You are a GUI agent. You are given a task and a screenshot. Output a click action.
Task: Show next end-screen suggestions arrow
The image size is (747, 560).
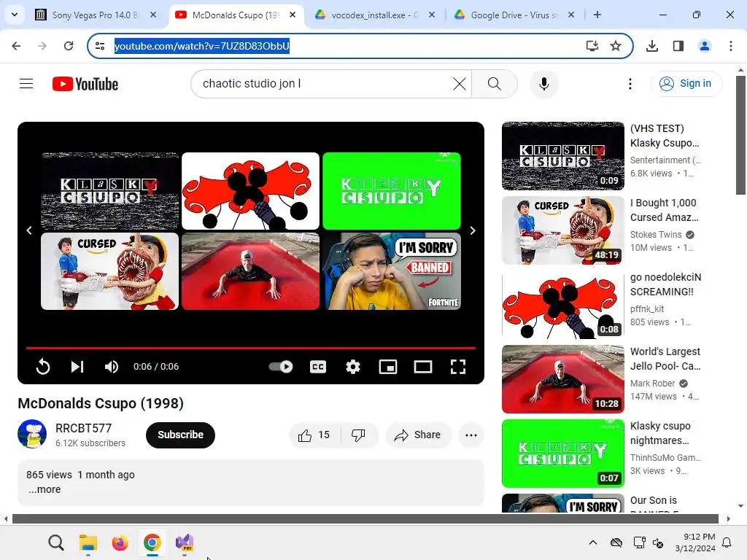click(473, 230)
